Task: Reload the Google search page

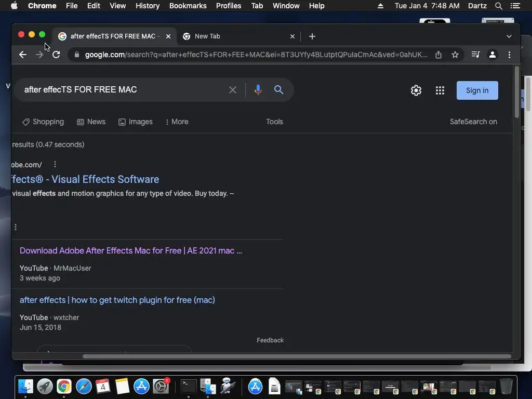Action: [56, 55]
